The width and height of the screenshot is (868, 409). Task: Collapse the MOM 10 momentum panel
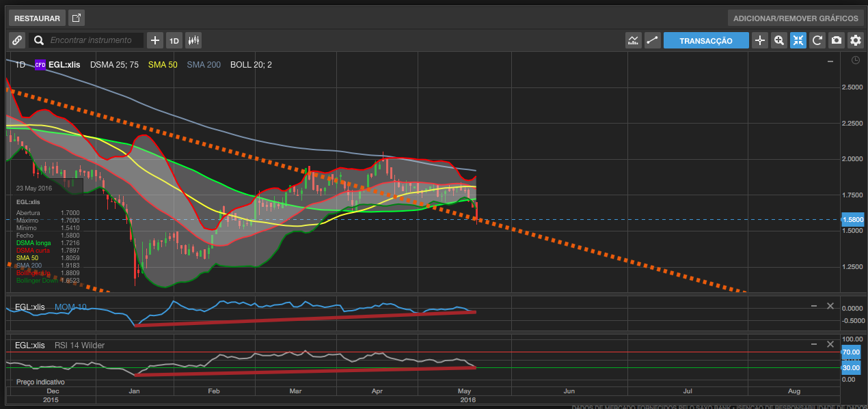coord(814,306)
